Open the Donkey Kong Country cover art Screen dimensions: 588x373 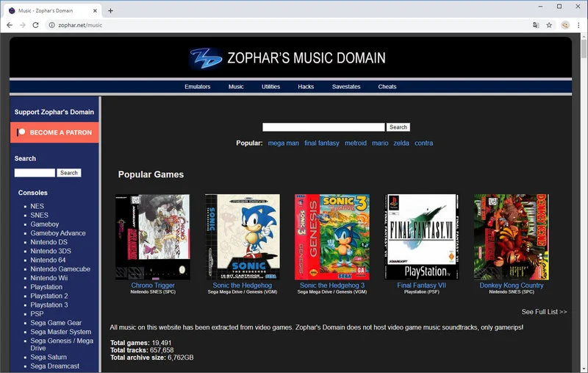click(512, 237)
